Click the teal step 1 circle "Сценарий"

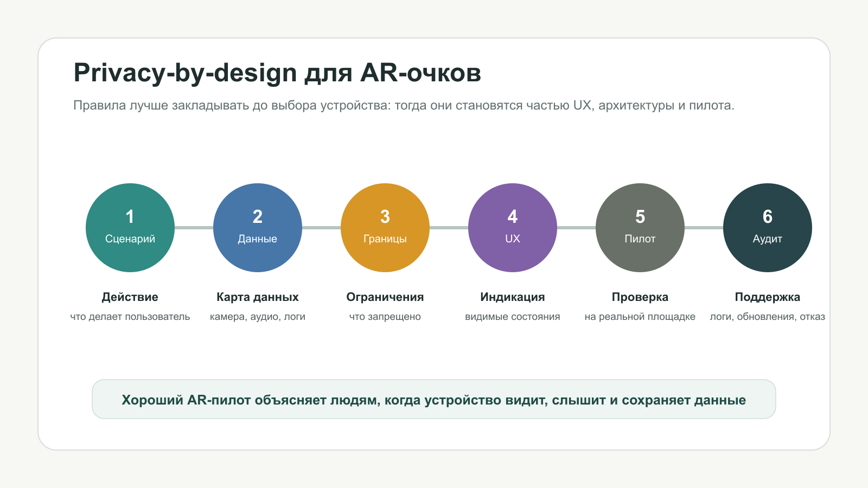130,228
